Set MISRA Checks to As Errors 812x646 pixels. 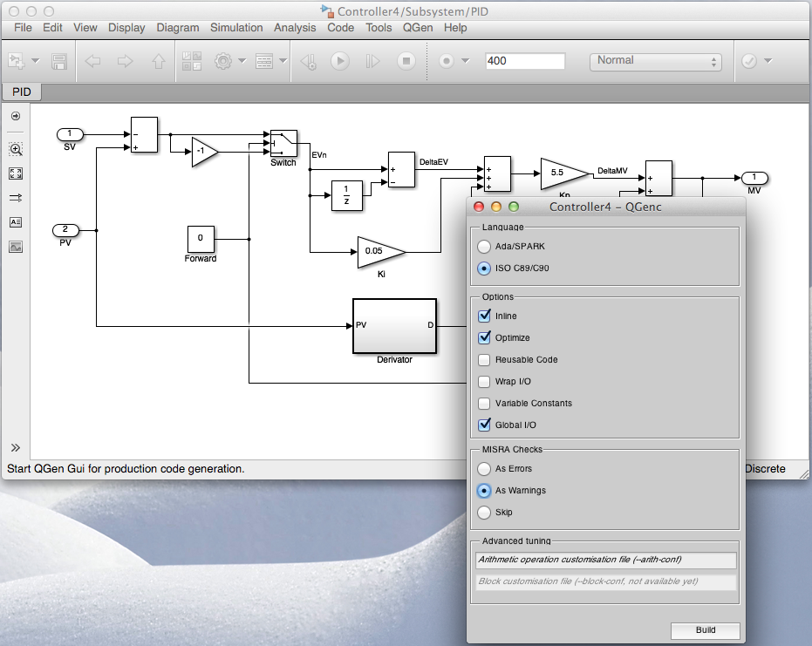coord(485,468)
